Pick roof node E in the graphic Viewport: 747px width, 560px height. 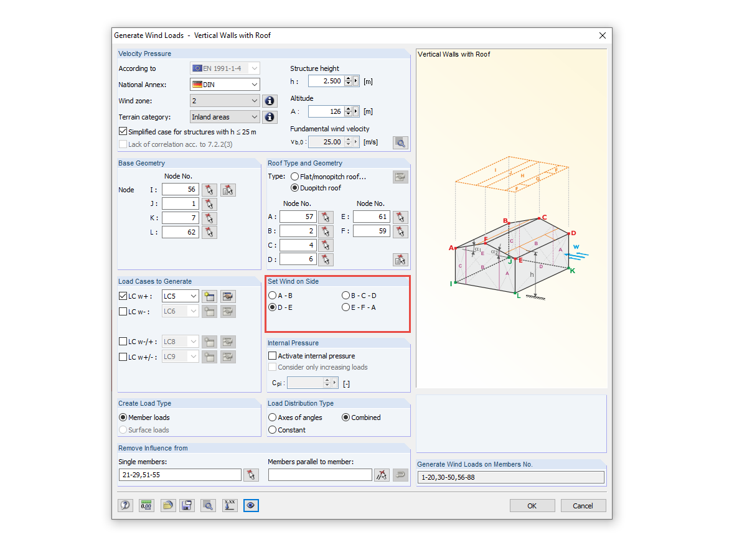click(400, 217)
